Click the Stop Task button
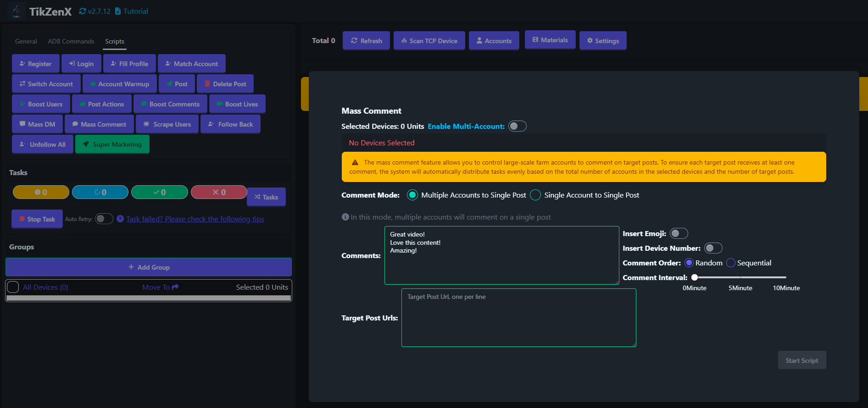This screenshot has height=408, width=868. (37, 219)
